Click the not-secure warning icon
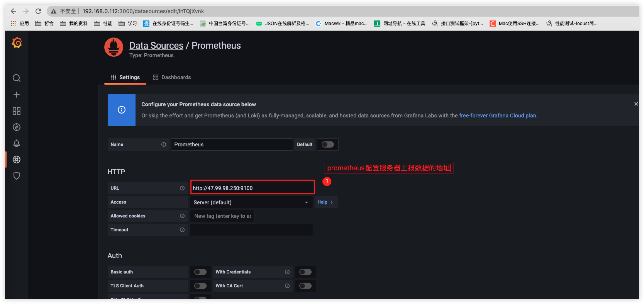Image resolution: width=644 pixels, height=304 pixels. [x=53, y=11]
